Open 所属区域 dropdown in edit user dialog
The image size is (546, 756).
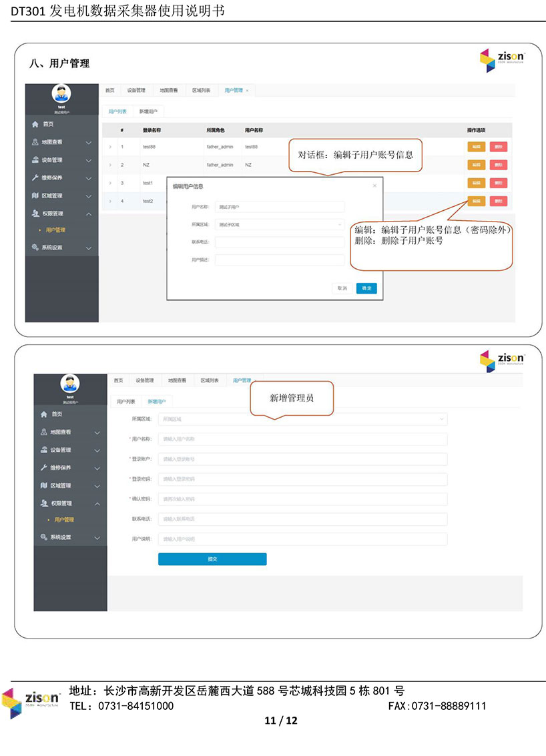click(x=279, y=225)
